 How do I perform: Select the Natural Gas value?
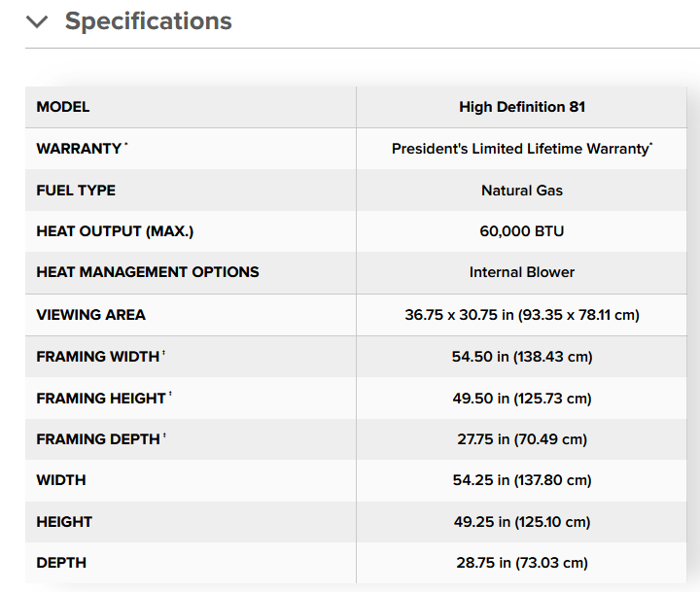coord(522,191)
